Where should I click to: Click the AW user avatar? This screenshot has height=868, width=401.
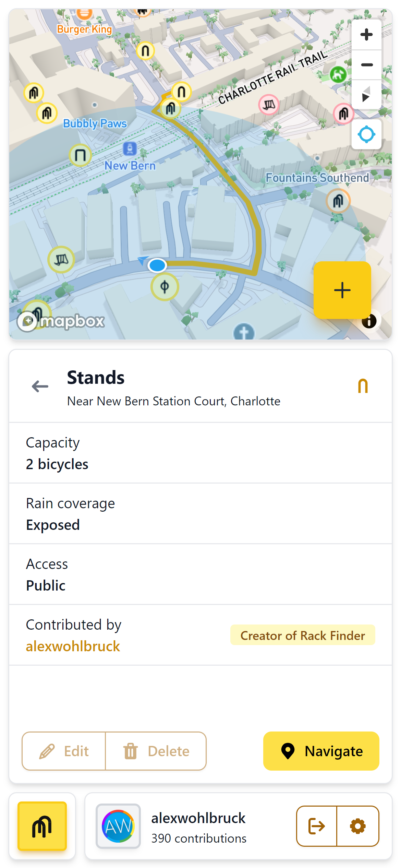pos(118,826)
